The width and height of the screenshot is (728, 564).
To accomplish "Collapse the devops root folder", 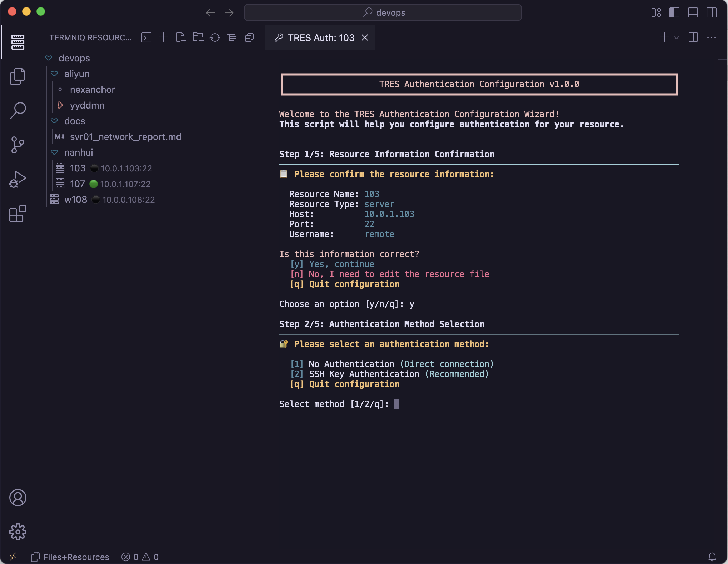I will (x=49, y=58).
